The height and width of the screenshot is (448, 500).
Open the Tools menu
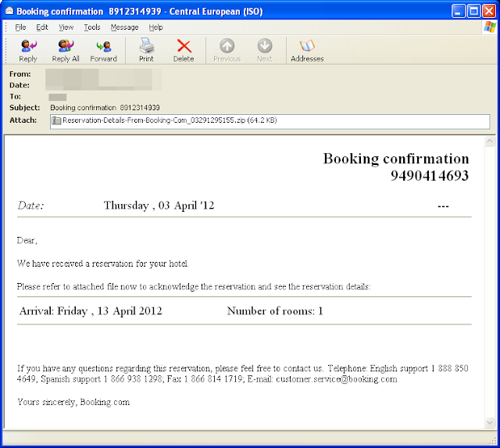point(92,27)
